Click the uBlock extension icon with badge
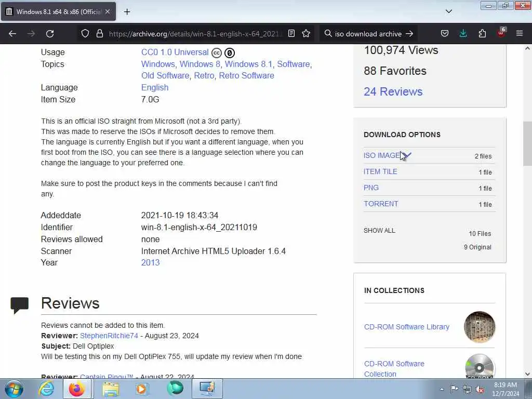This screenshot has width=532, height=399. pos(501,33)
